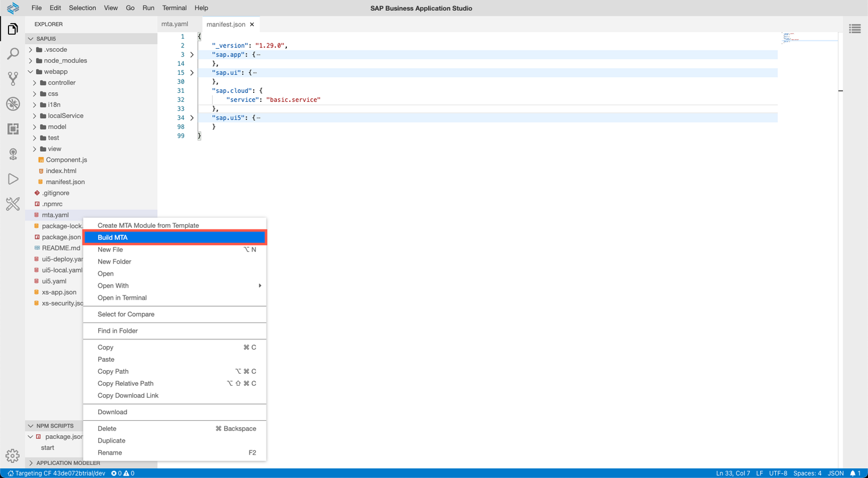The image size is (868, 478).
Task: Click Delete in the context menu
Action: tap(175, 429)
